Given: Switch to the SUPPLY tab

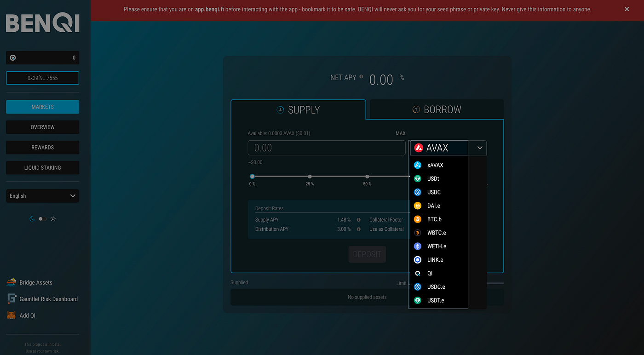Looking at the screenshot, I should [298, 109].
